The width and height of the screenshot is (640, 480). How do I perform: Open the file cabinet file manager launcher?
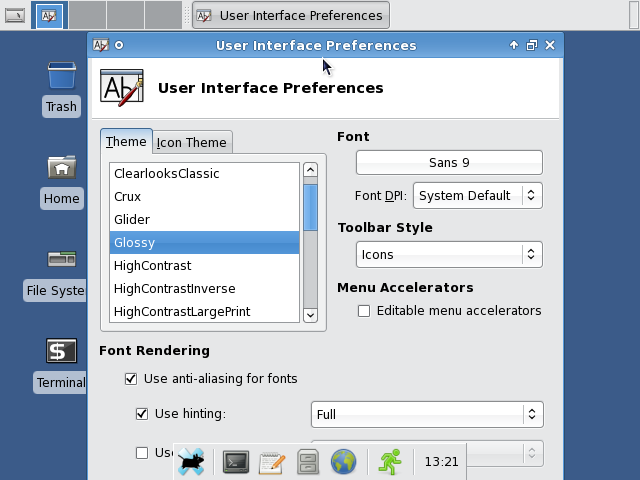click(x=308, y=462)
